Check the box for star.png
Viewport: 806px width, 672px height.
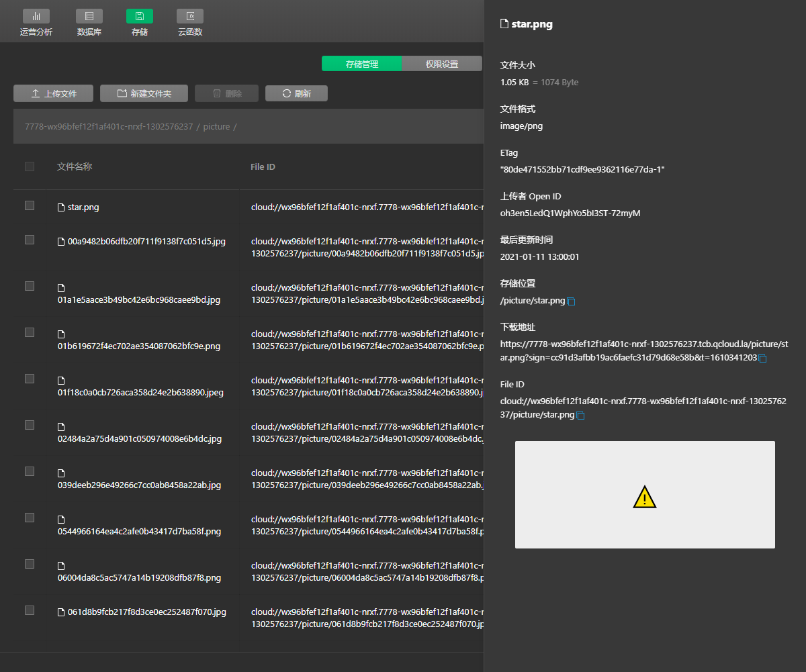pyautogui.click(x=30, y=205)
